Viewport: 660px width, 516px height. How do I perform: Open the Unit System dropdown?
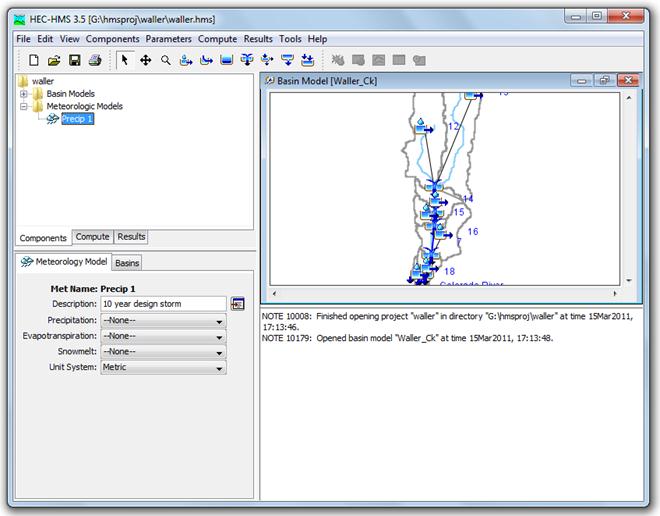pyautogui.click(x=163, y=368)
